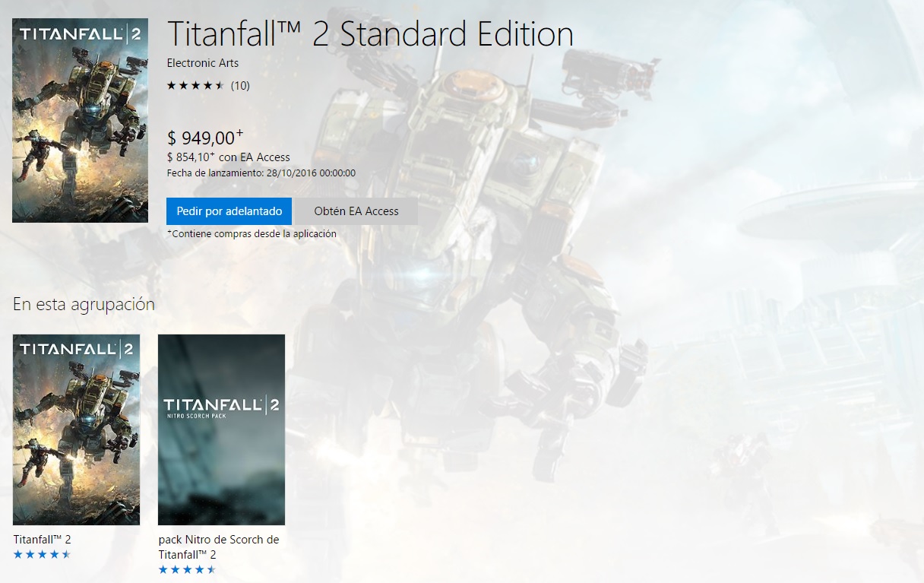Click the half star in the main rating

(220, 85)
